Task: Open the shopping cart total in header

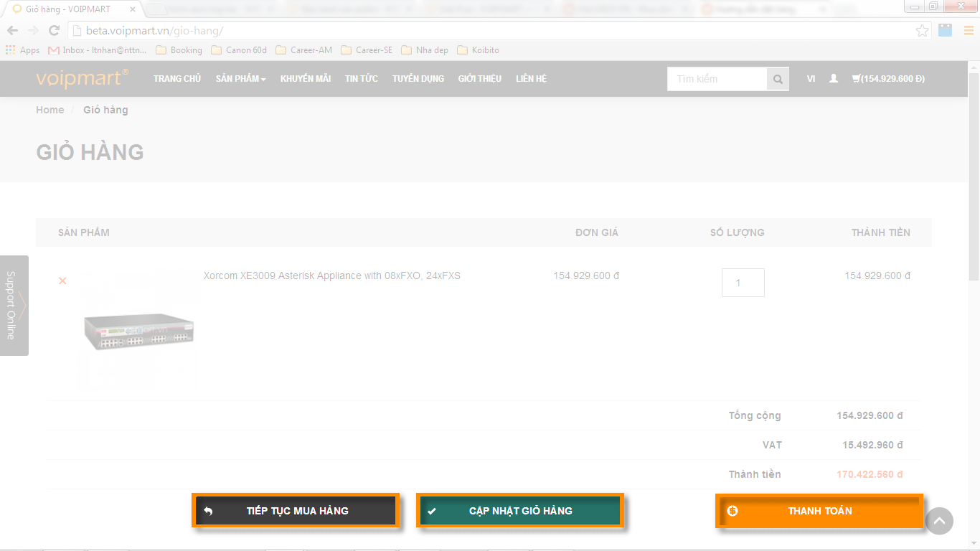Action: pos(888,79)
